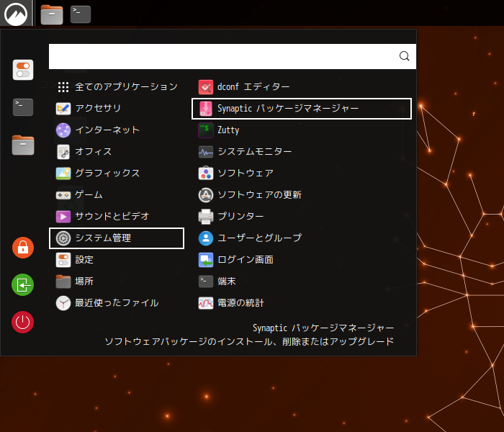Launch 端末 application
The width and height of the screenshot is (504, 432).
302,282
